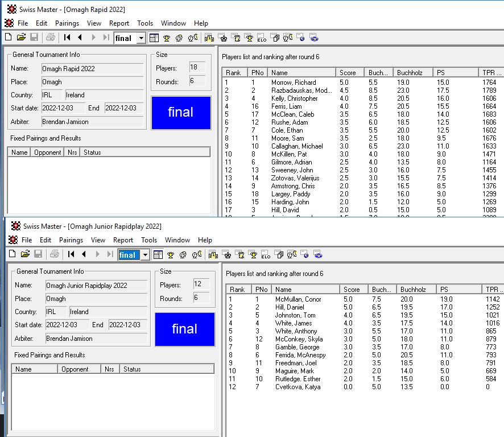Click the cascading windows icon in Junior Rapidplay toolbar
The image size is (504, 437).
click(279, 254)
